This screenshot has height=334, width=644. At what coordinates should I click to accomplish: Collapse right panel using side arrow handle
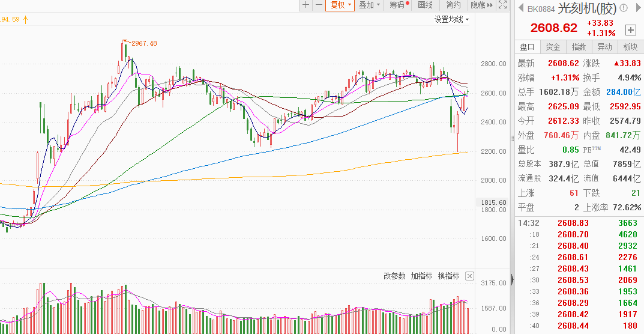[512, 279]
